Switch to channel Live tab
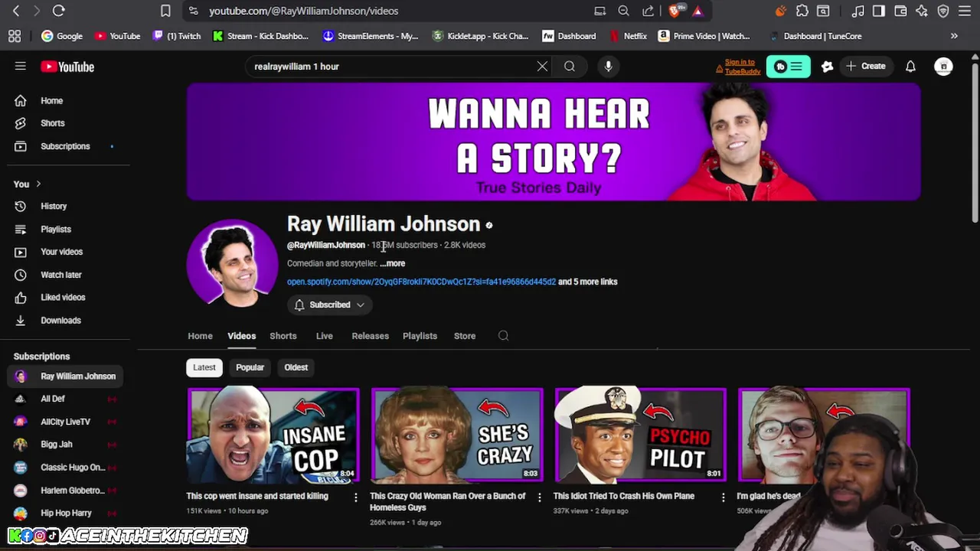Image resolution: width=980 pixels, height=551 pixels. tap(325, 336)
